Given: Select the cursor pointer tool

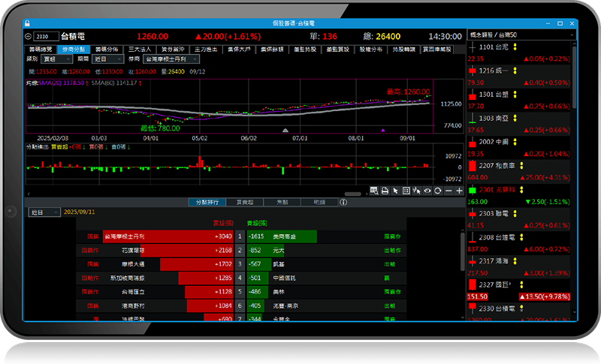Looking at the screenshot, I should pyautogui.click(x=396, y=191).
